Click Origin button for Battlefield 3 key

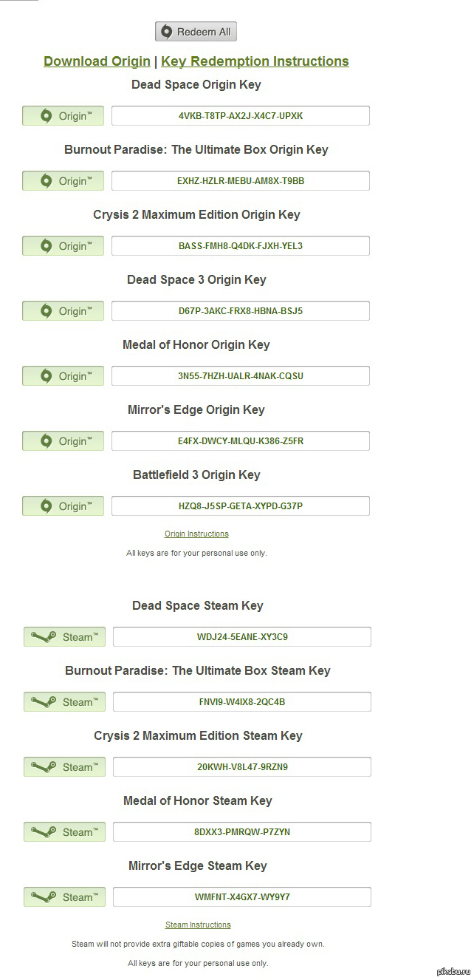(x=63, y=506)
